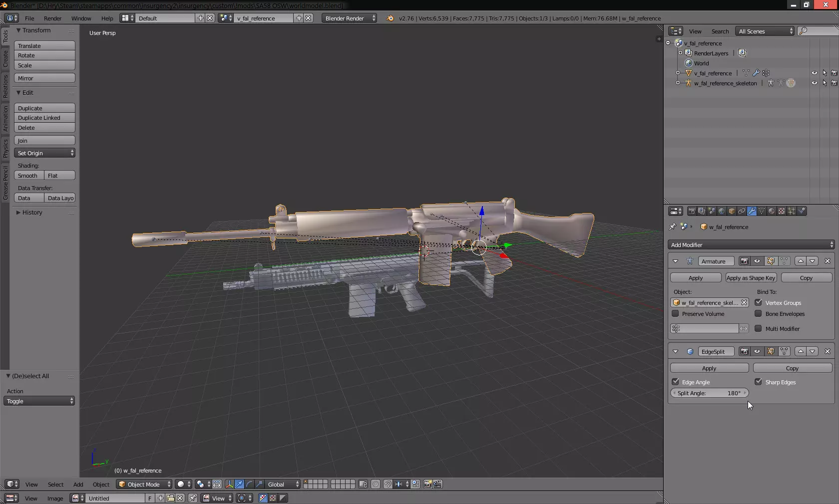Viewport: 839px width, 504px height.
Task: Click the Split Angle 180° slider
Action: coord(709,393)
